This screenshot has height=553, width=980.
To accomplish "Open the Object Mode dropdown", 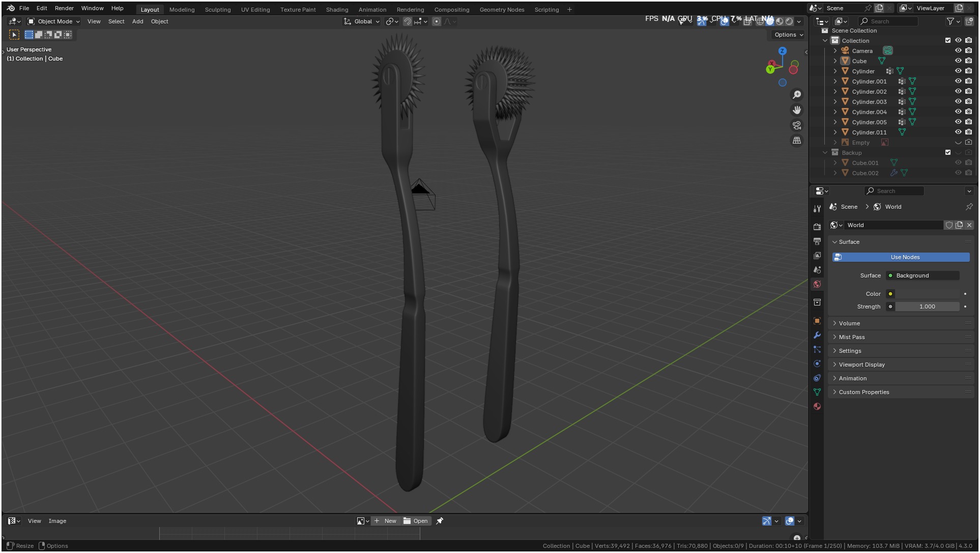I will [x=54, y=21].
